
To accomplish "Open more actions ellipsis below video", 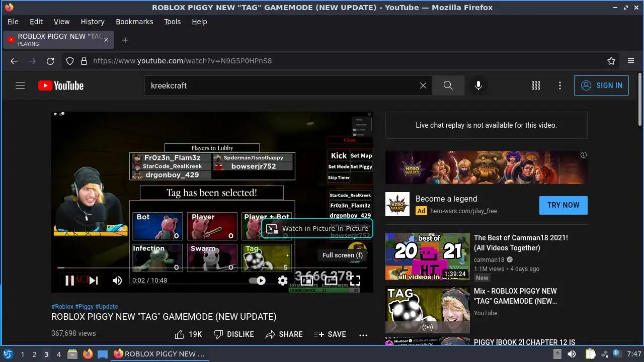I will coord(363,334).
